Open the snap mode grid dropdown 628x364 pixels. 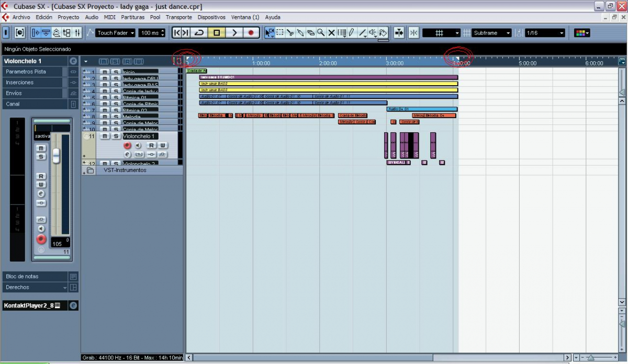pyautogui.click(x=441, y=32)
